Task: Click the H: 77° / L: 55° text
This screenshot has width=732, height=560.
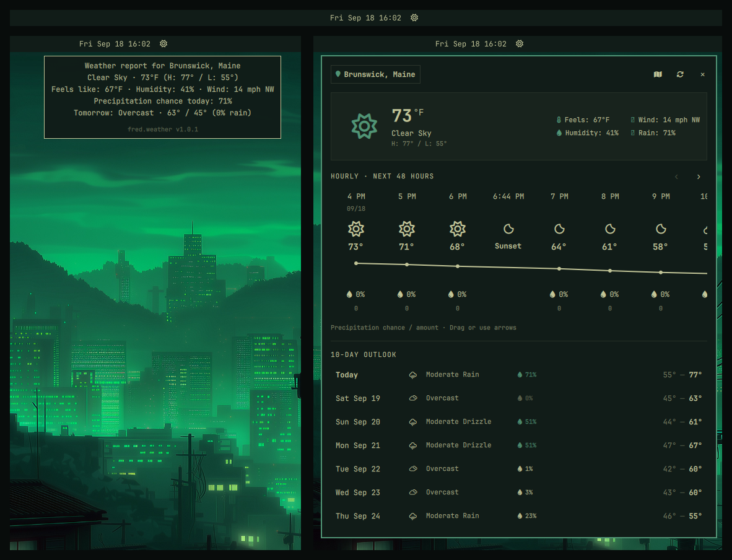Action: (419, 144)
